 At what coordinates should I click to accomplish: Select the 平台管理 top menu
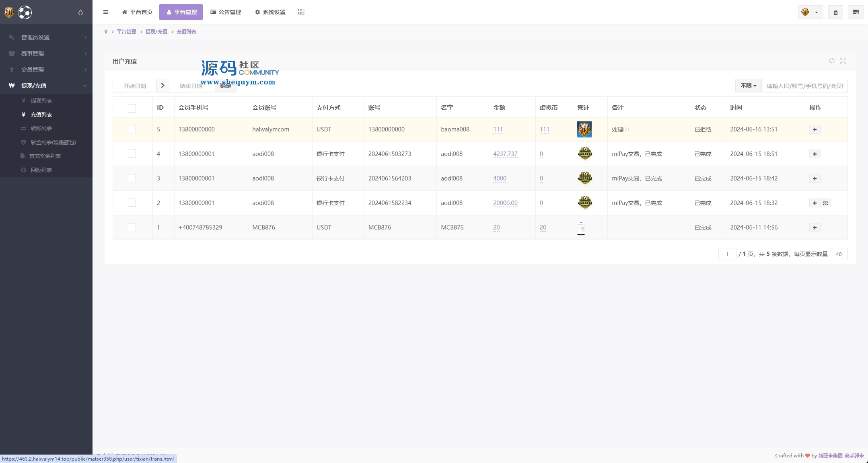coord(181,12)
